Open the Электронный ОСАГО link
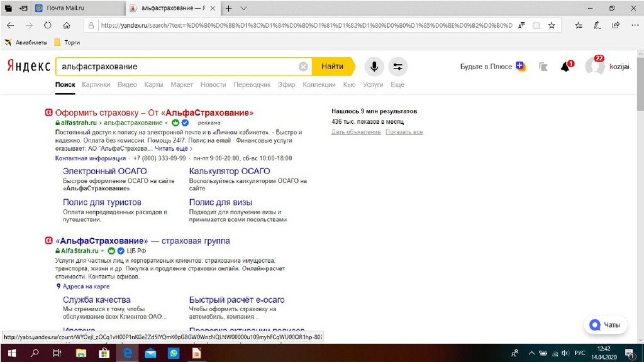644x362 pixels. (105, 171)
